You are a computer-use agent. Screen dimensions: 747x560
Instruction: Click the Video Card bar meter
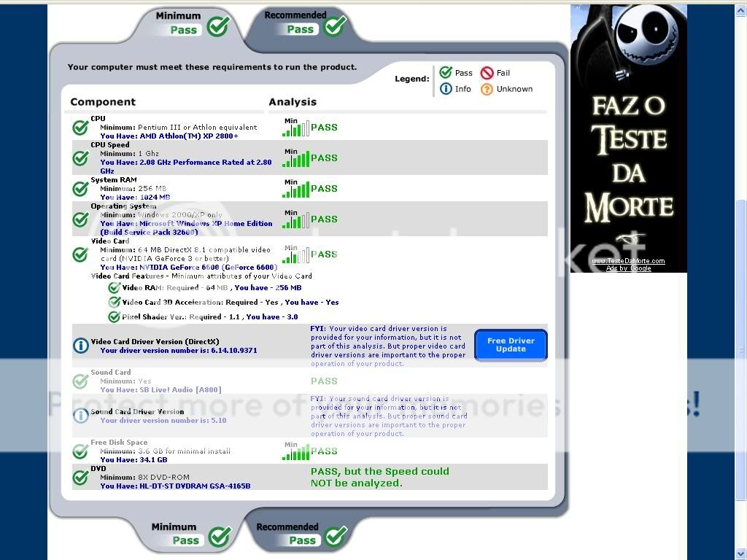click(296, 254)
